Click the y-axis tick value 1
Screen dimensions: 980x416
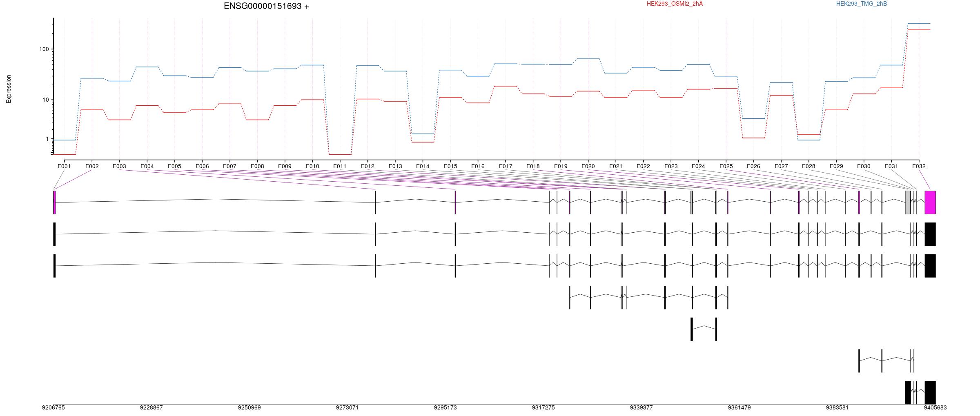(x=47, y=139)
